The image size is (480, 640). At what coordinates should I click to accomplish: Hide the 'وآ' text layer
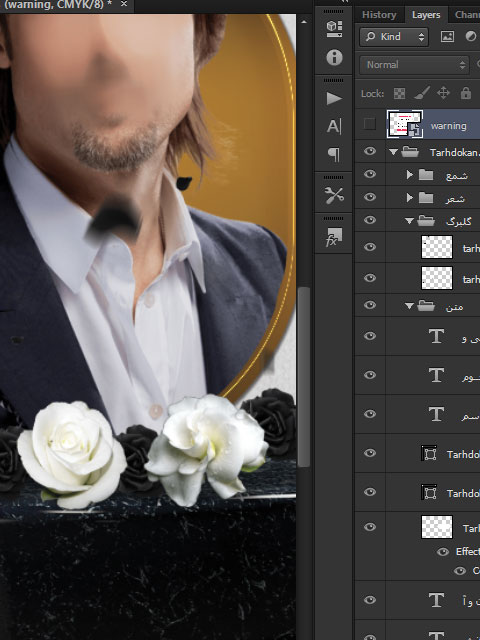370,600
